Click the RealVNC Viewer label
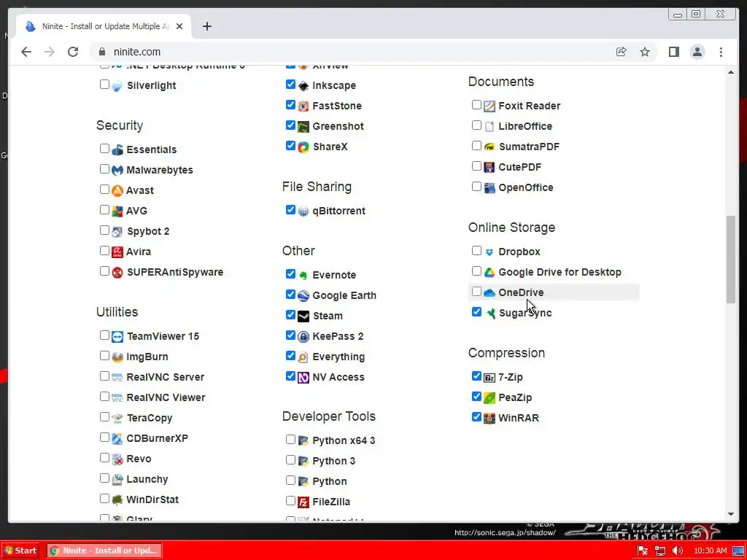Image resolution: width=747 pixels, height=560 pixels. click(166, 397)
